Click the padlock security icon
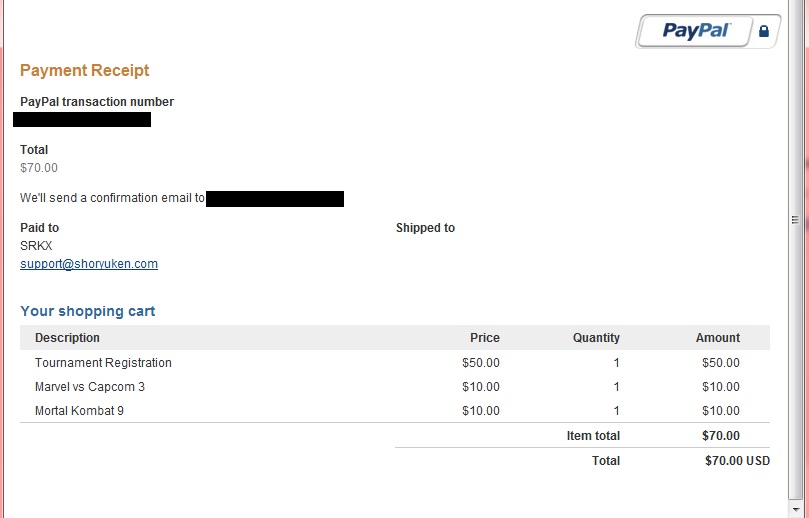The width and height of the screenshot is (809, 518). [x=764, y=31]
